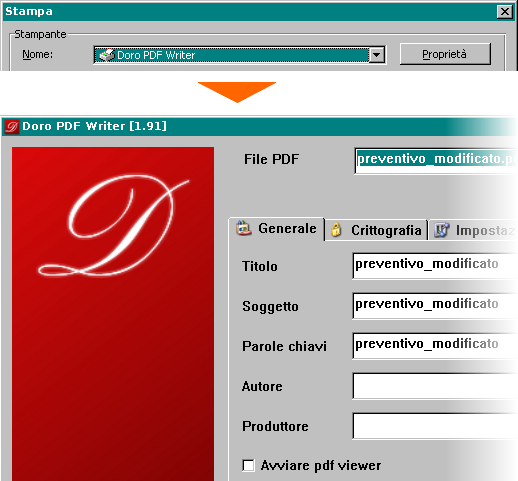Click the Soggetto input field

435,306
